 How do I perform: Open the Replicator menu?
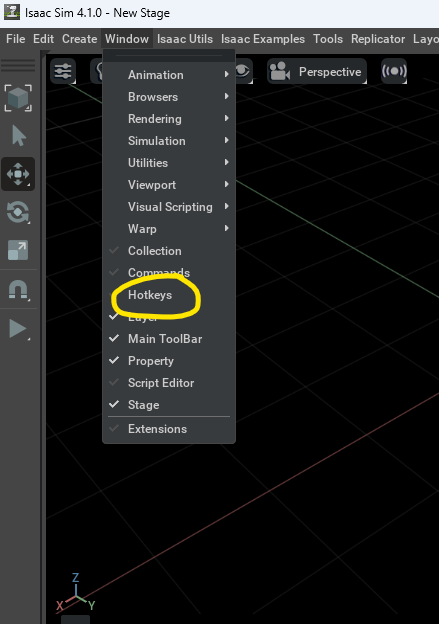[x=378, y=39]
